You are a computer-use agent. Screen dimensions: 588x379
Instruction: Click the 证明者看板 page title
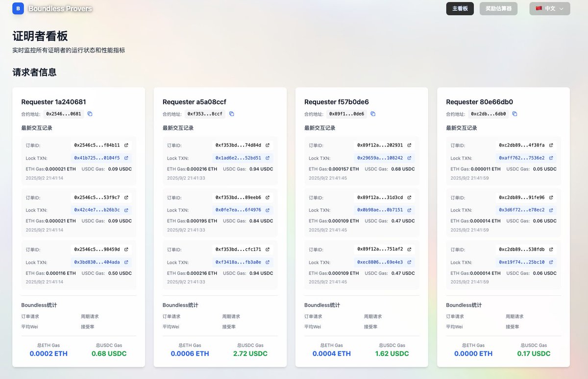[x=40, y=36]
